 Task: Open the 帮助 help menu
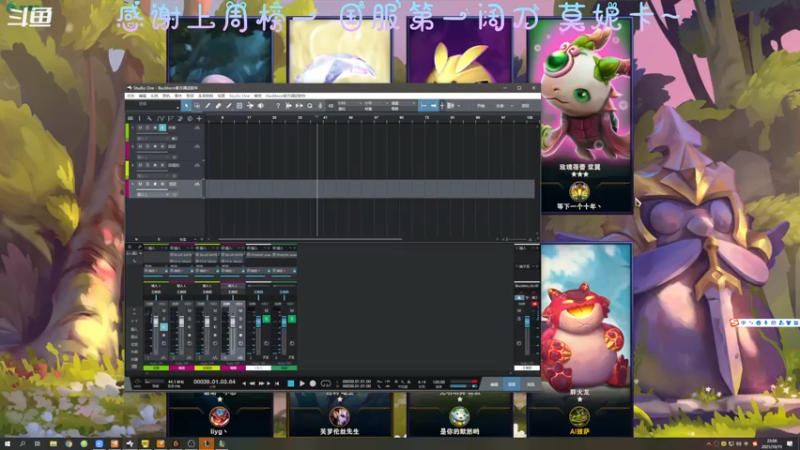(x=258, y=95)
